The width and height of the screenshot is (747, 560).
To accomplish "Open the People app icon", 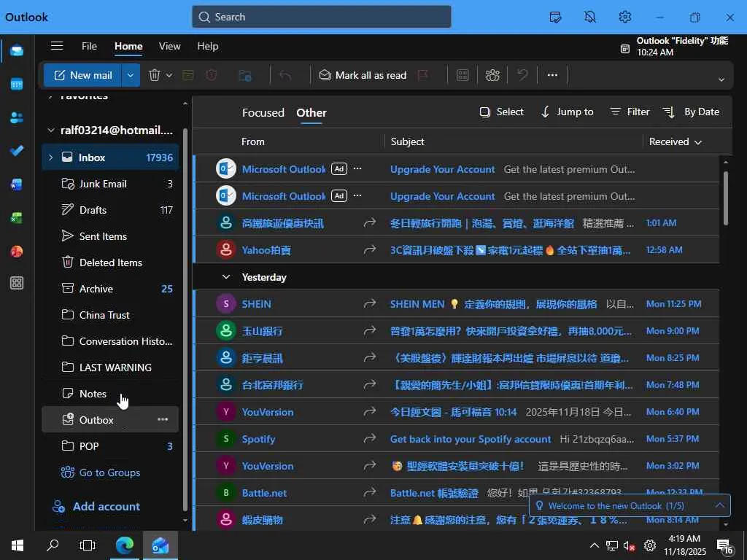I will [x=17, y=117].
